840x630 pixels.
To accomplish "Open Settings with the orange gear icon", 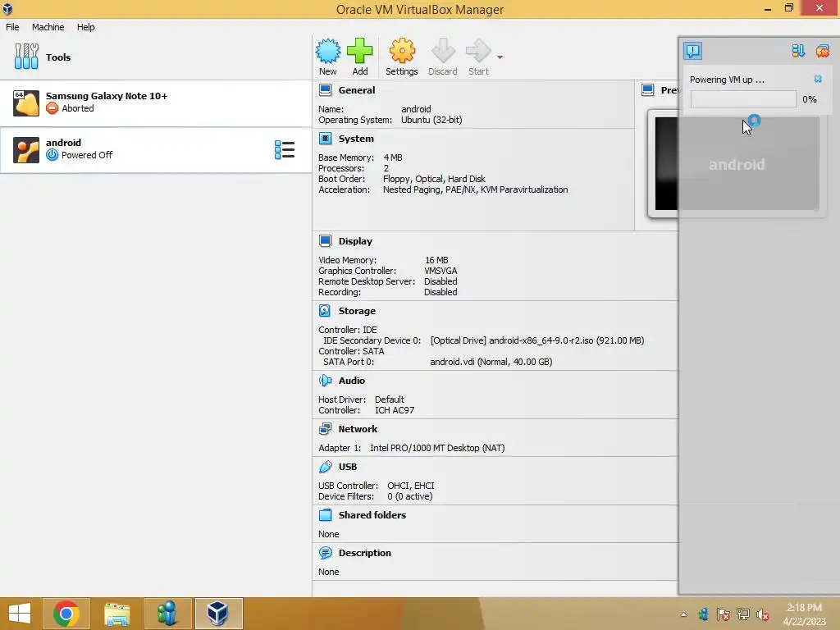I will (402, 52).
